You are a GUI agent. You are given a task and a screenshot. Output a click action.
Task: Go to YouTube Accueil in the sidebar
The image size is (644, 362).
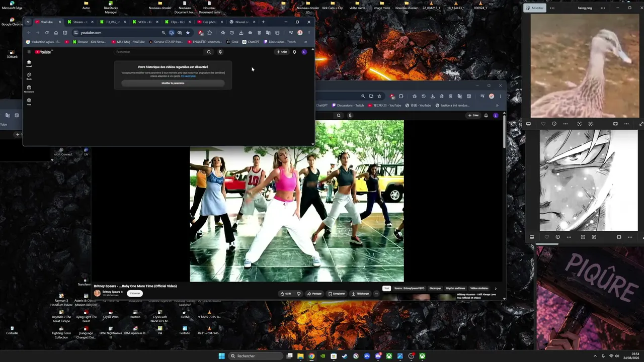click(x=29, y=63)
